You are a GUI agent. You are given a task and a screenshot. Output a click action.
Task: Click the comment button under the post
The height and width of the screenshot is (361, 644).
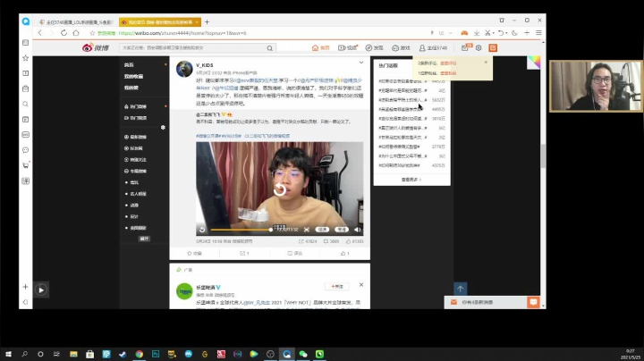(295, 253)
